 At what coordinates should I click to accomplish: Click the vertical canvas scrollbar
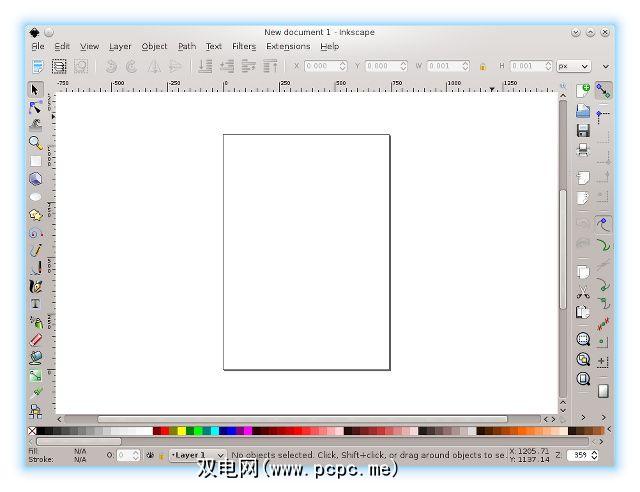(x=563, y=249)
